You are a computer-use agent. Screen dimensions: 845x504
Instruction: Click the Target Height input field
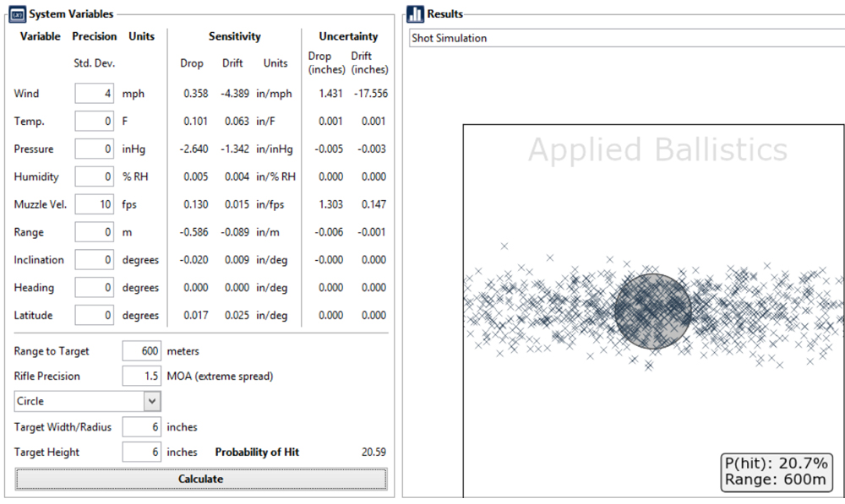click(x=141, y=453)
